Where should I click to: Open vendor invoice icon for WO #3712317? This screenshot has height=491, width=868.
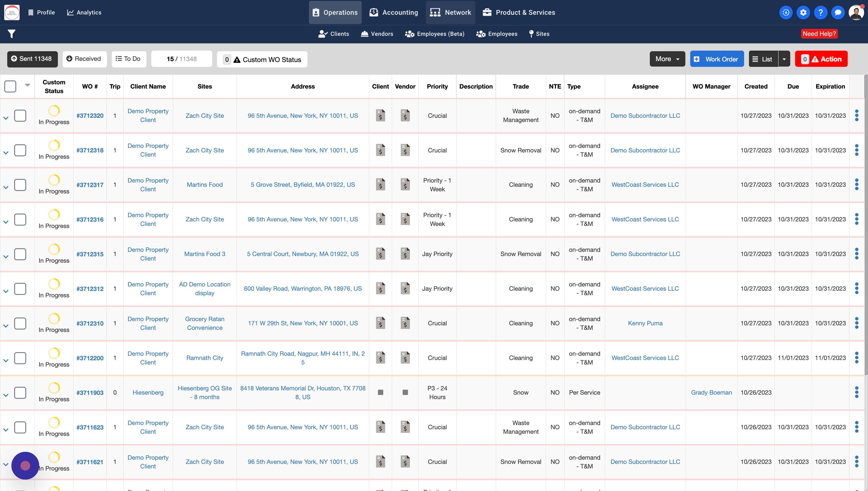405,184
